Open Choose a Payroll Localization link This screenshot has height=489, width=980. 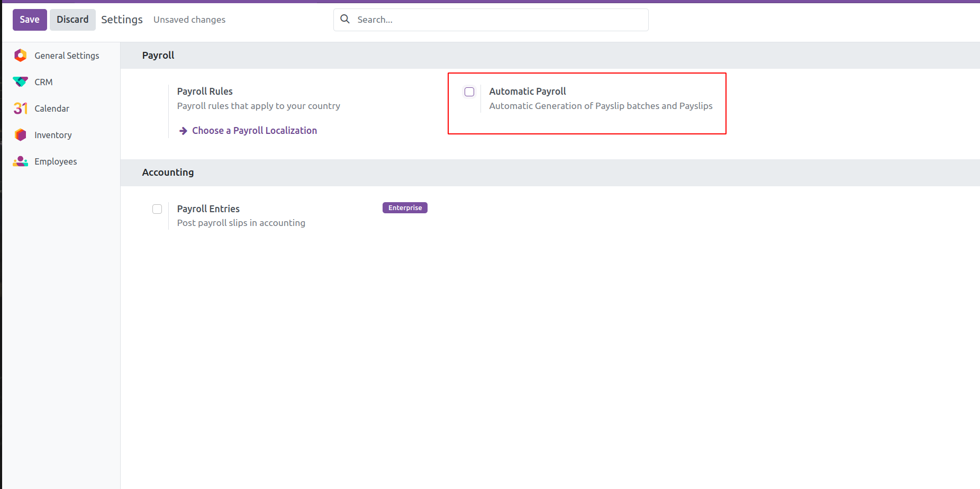tap(254, 131)
